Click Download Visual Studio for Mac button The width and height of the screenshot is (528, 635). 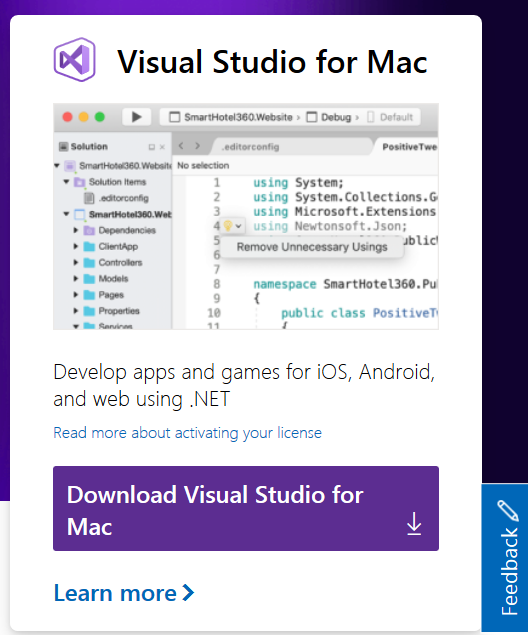point(246,509)
